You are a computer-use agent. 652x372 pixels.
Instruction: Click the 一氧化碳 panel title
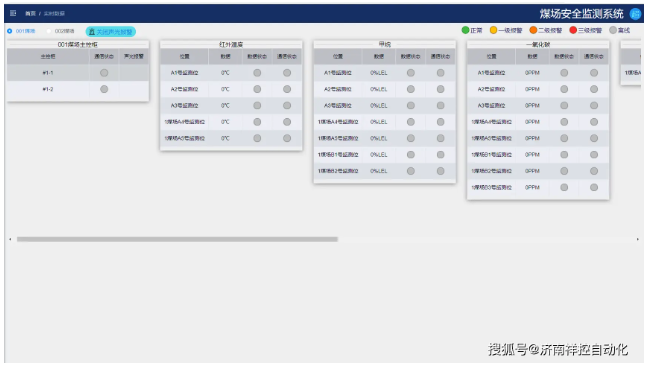point(538,44)
